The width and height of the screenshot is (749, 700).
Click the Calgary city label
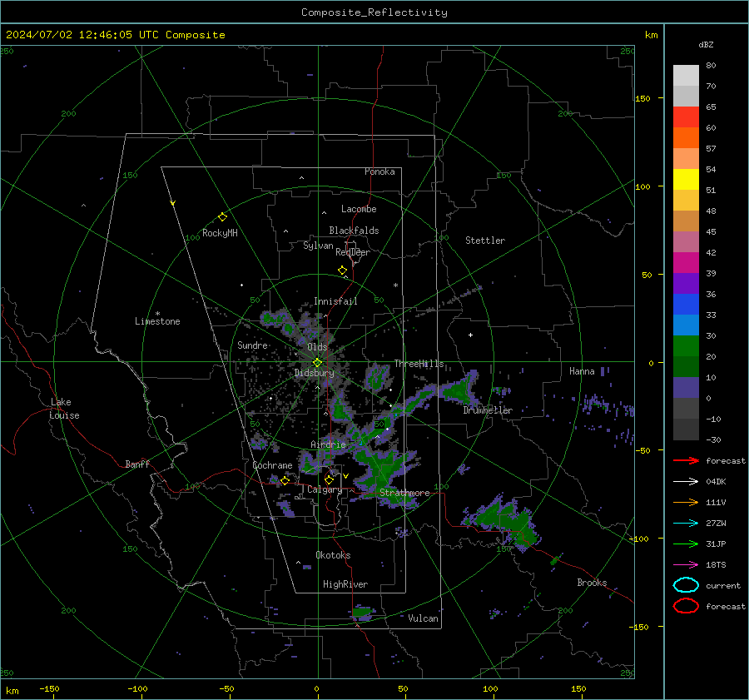tap(325, 489)
